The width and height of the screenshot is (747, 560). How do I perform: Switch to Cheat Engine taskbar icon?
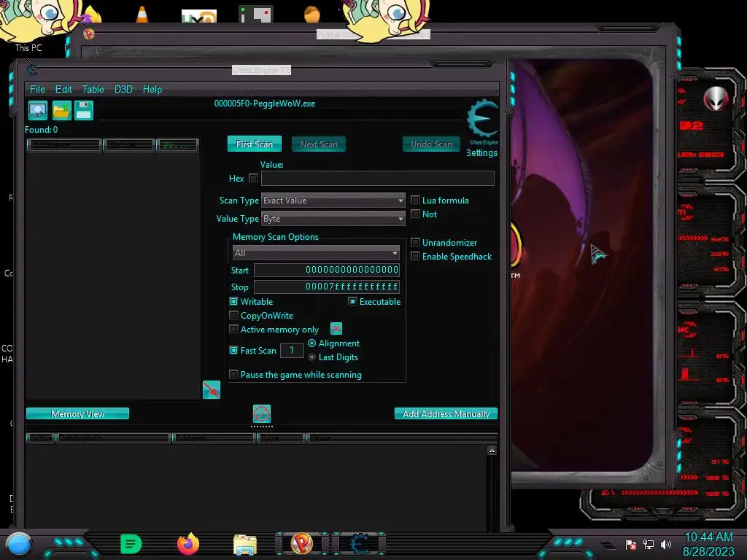click(x=360, y=544)
